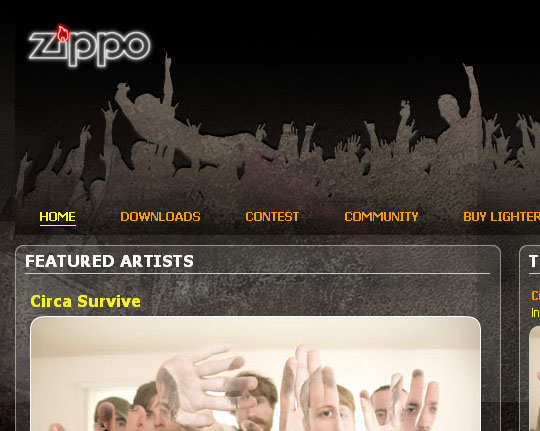The width and height of the screenshot is (540, 431).
Task: Select the BUY LIGHTERS nav link
Action: (x=501, y=217)
